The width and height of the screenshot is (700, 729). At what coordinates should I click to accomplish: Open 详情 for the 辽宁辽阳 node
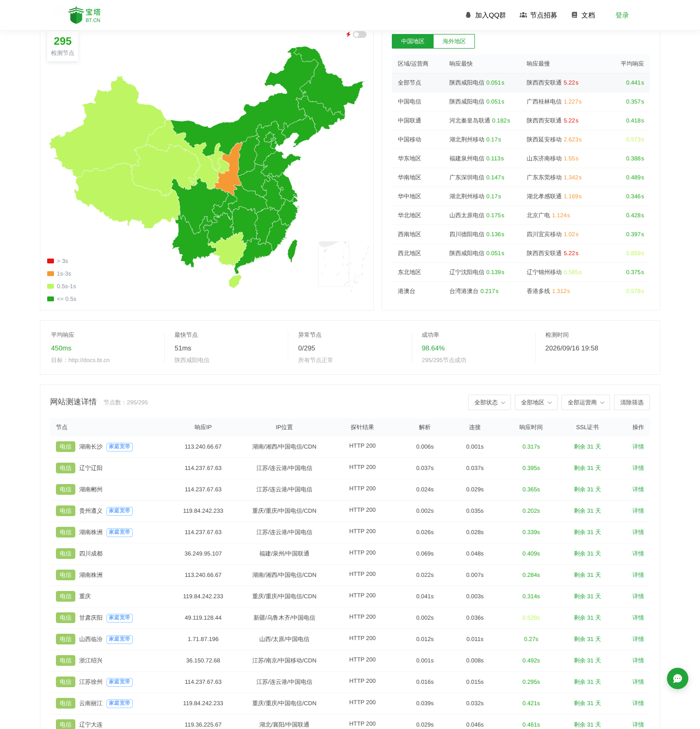(638, 468)
